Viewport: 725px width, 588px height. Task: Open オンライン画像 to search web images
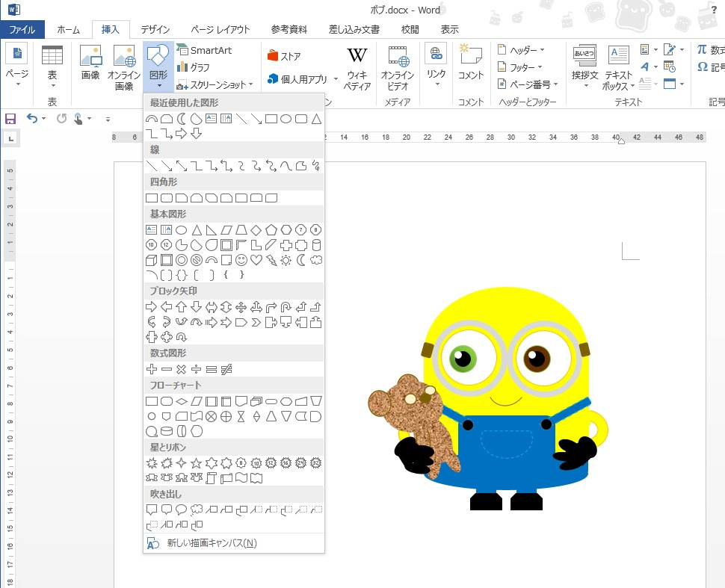124,66
